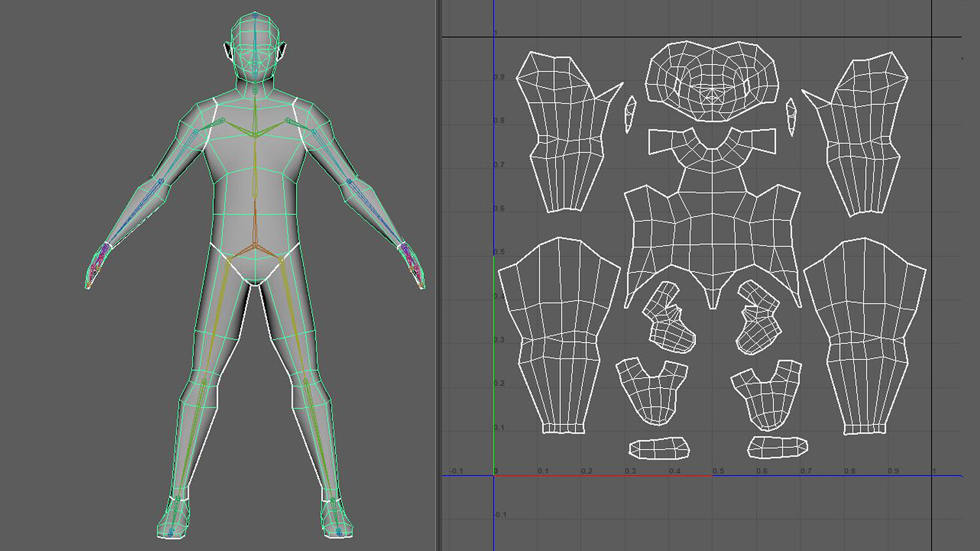This screenshot has width=980, height=551.
Task: Select the pelvis root joint of the skeleton
Action: coord(255,246)
